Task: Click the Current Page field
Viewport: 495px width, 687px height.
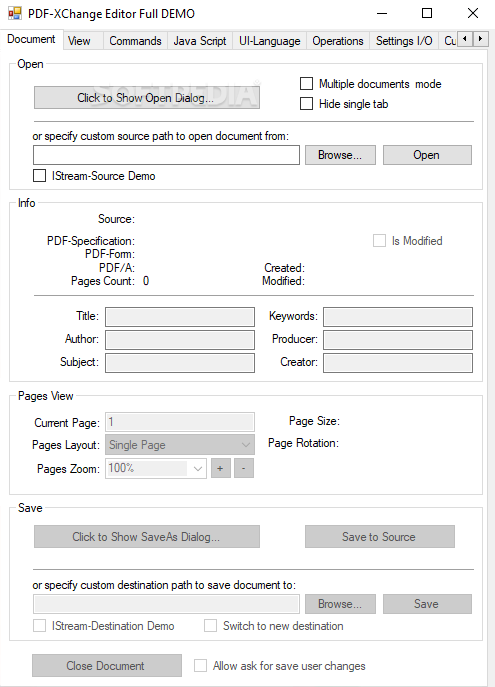Action: click(180, 422)
